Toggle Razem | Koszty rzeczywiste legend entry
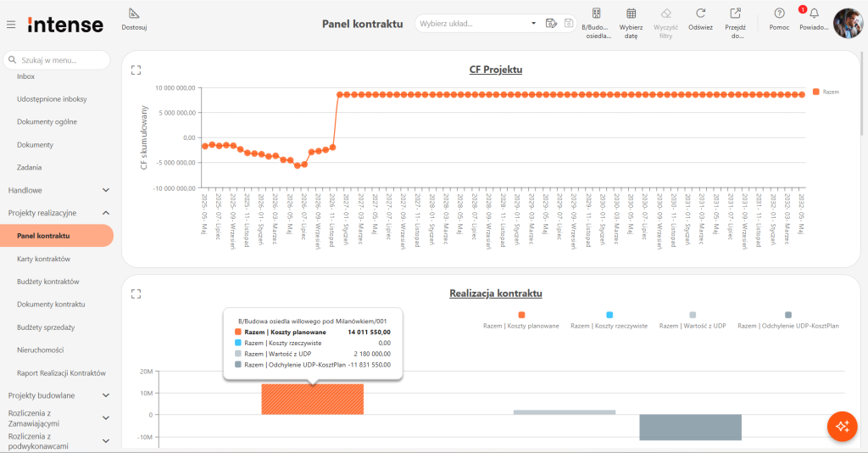 pos(609,321)
